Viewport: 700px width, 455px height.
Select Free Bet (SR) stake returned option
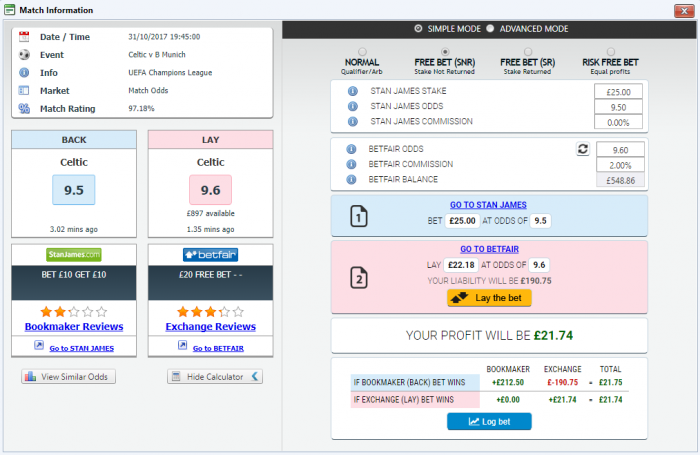[528, 52]
